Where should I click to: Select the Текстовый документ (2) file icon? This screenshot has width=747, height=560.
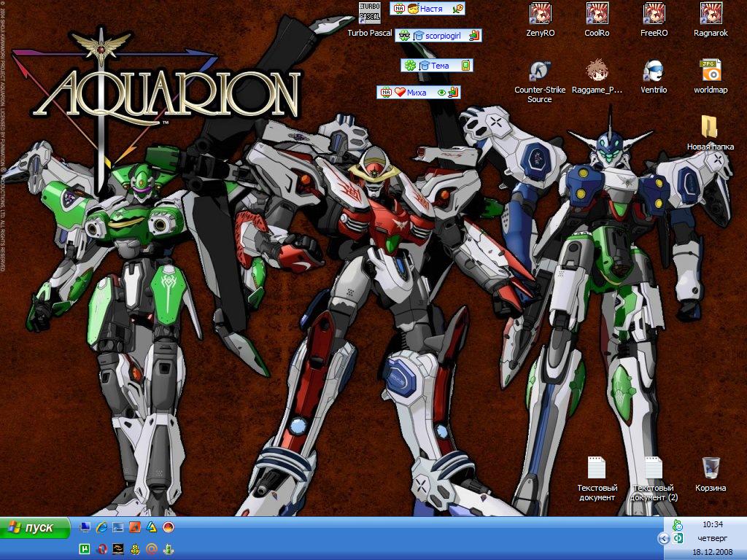(x=654, y=478)
